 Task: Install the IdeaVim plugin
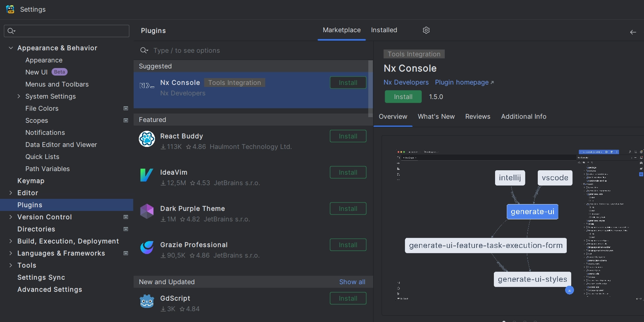348,172
